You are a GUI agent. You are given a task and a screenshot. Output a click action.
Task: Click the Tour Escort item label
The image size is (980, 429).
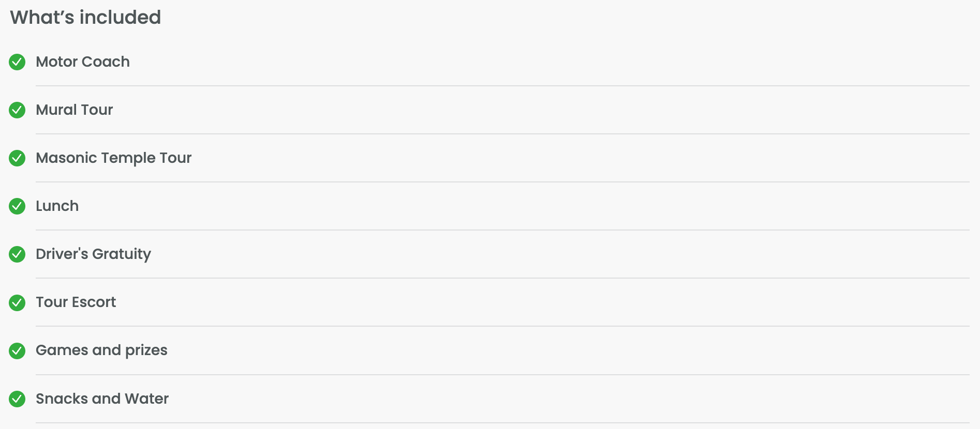click(76, 302)
